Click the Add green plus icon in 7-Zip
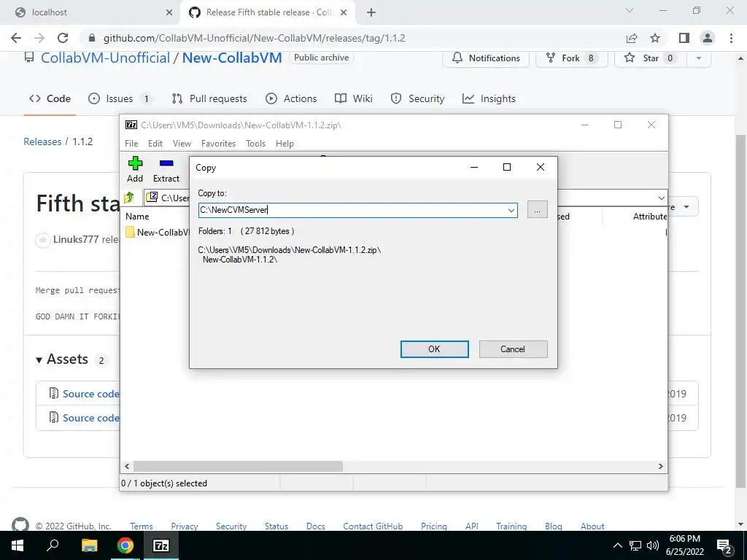Screen dimensions: 747x560 135,163
